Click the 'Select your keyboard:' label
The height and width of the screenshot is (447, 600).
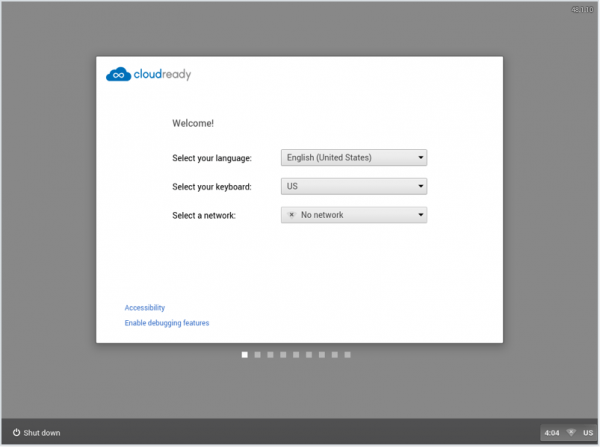tap(212, 187)
